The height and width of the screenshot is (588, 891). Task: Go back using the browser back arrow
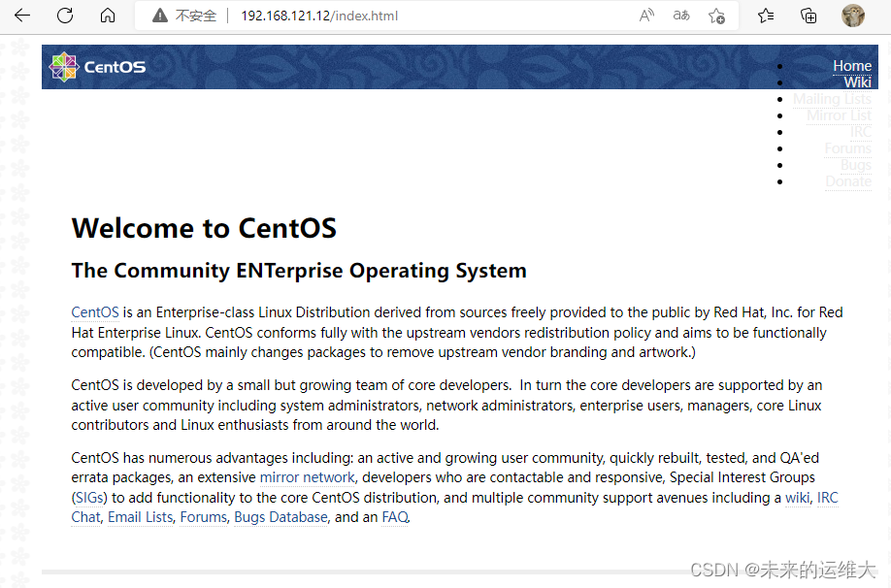pyautogui.click(x=22, y=16)
